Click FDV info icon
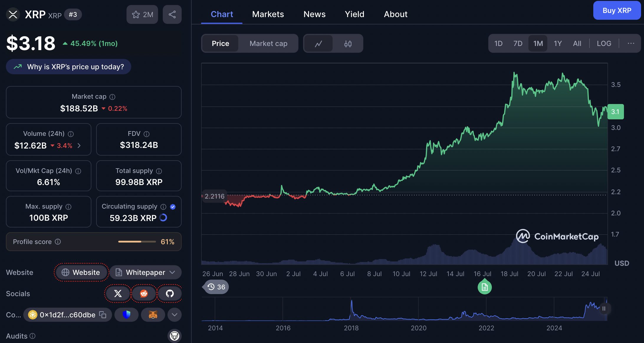This screenshot has width=644, height=343. coord(147,134)
